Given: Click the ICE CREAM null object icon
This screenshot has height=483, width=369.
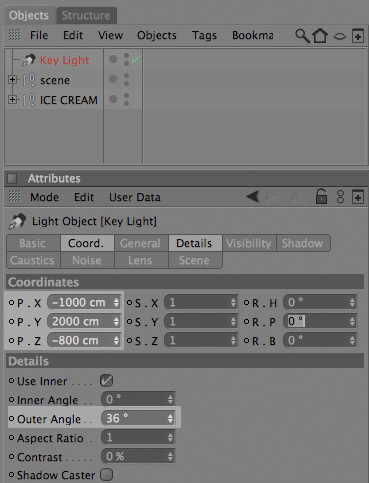Looking at the screenshot, I should click(x=29, y=100).
